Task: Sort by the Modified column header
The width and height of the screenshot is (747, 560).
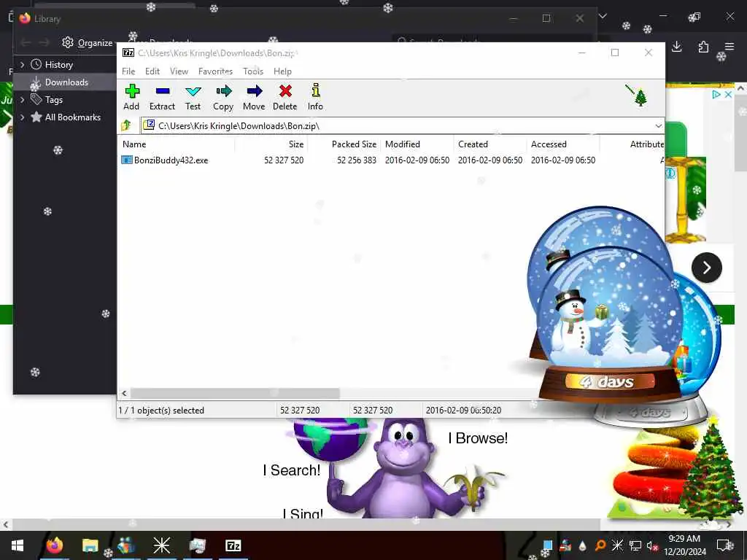Action: click(x=417, y=144)
